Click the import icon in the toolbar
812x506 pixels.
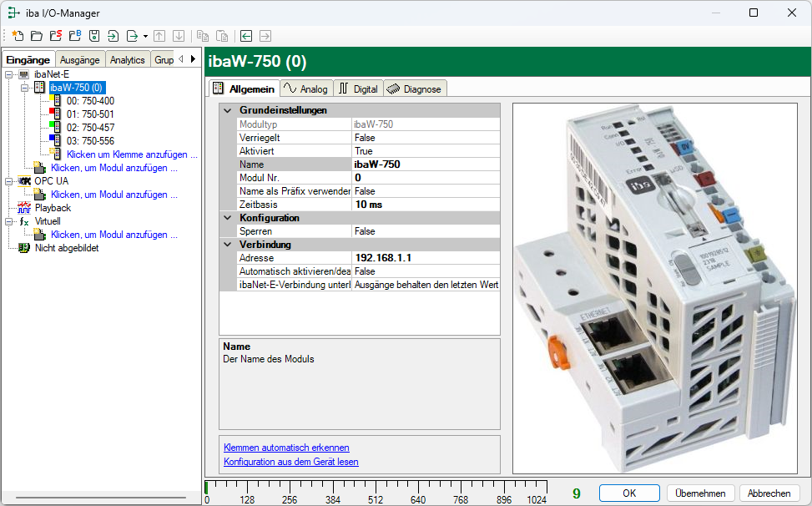click(x=113, y=36)
